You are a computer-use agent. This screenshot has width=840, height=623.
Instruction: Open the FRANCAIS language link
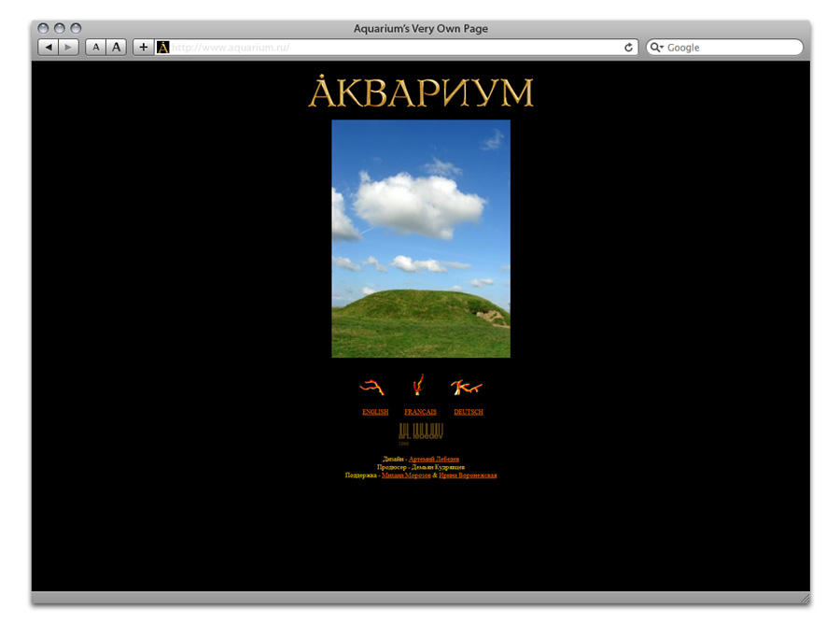[420, 412]
